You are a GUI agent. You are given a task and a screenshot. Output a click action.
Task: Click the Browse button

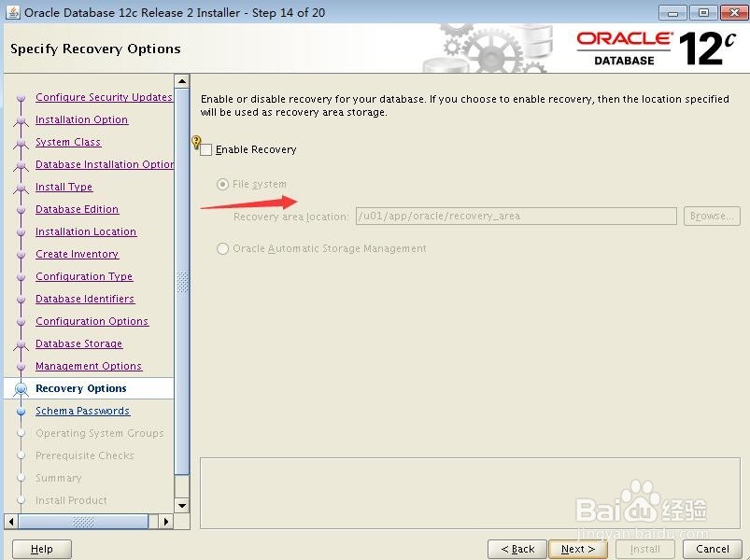[712, 216]
